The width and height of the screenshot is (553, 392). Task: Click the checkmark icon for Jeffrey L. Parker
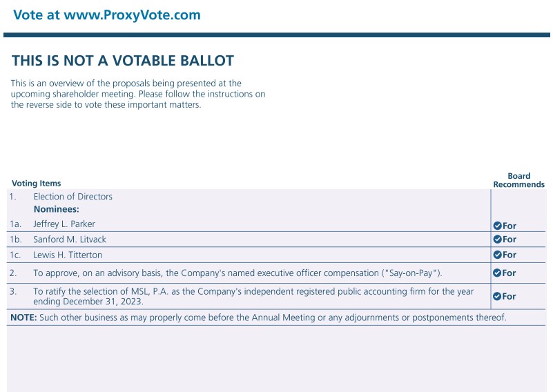click(496, 226)
